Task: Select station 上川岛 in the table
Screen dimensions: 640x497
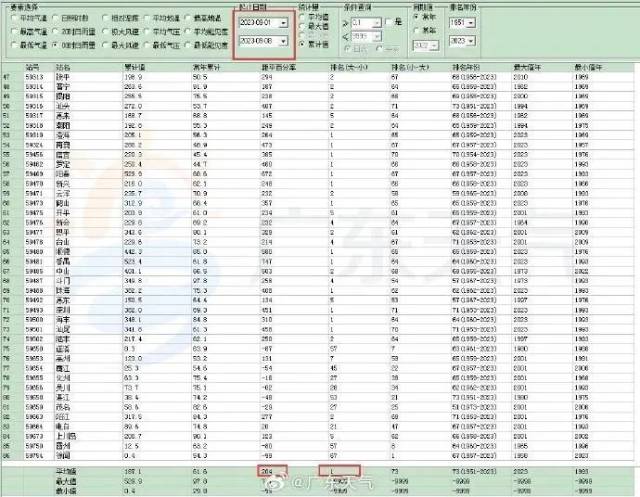Action: click(x=66, y=436)
